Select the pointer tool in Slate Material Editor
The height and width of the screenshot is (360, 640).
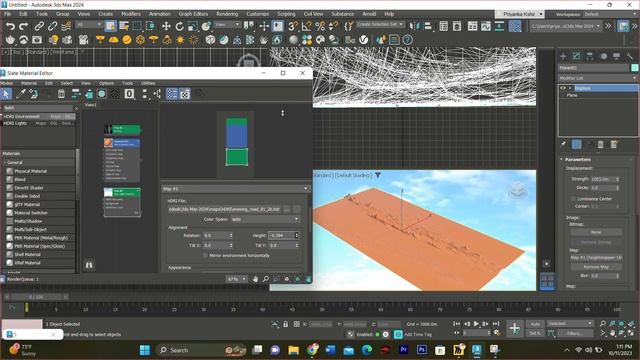(x=6, y=94)
